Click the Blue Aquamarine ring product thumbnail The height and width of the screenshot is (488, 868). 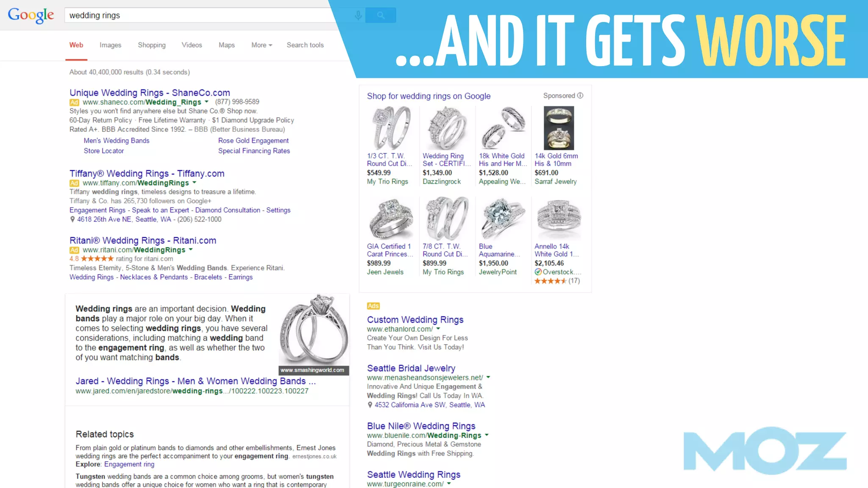pyautogui.click(x=503, y=219)
